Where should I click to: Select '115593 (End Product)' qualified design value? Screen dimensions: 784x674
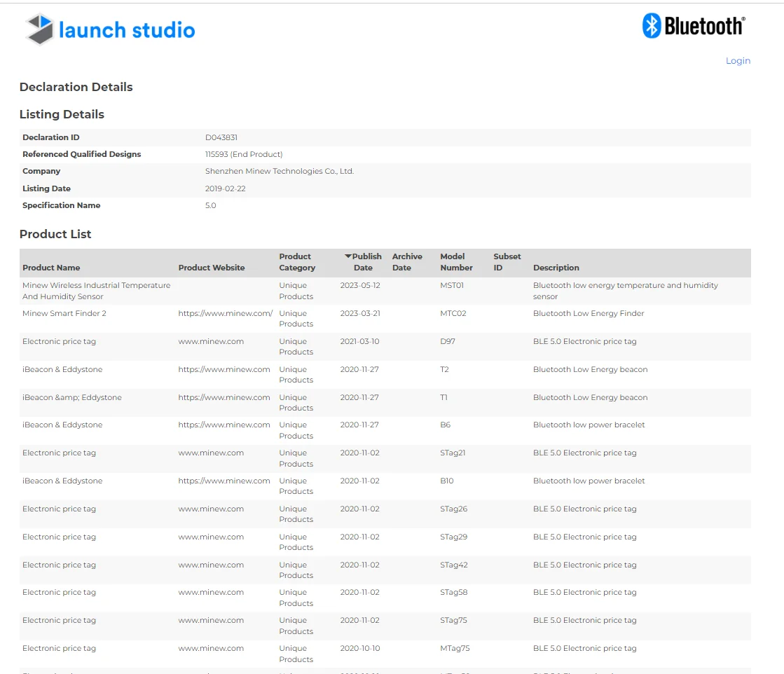(x=244, y=154)
